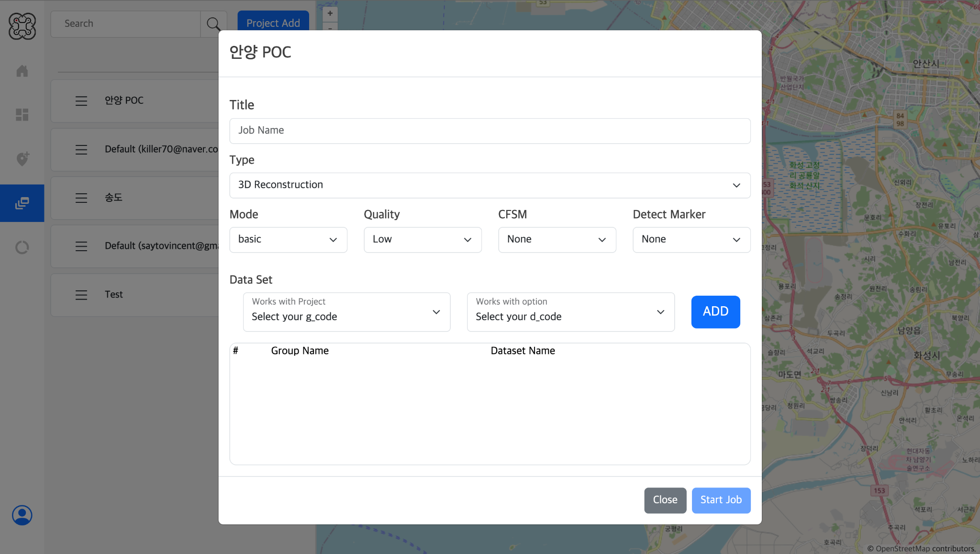
Task: Click the ADD button for dataset
Action: coord(715,311)
